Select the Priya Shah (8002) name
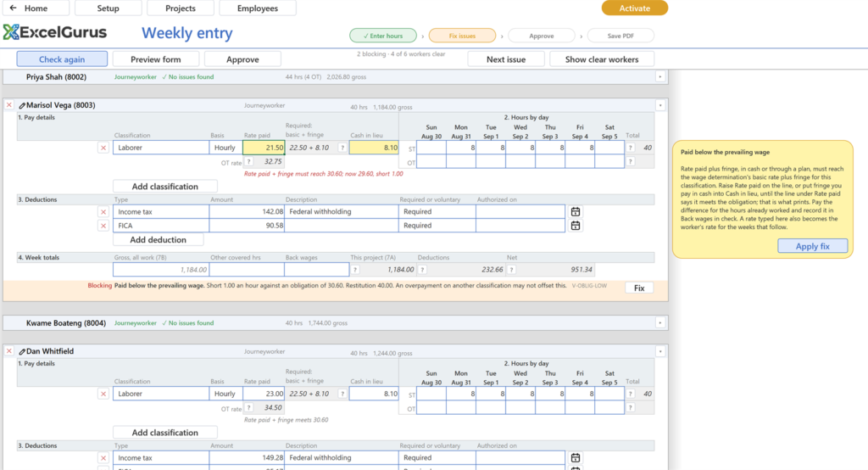 [57, 77]
